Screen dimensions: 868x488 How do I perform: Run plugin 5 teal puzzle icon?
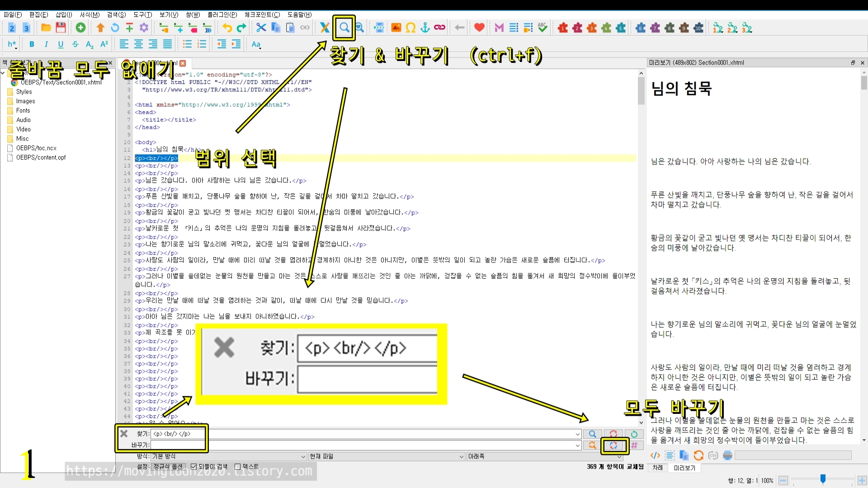tap(621, 28)
